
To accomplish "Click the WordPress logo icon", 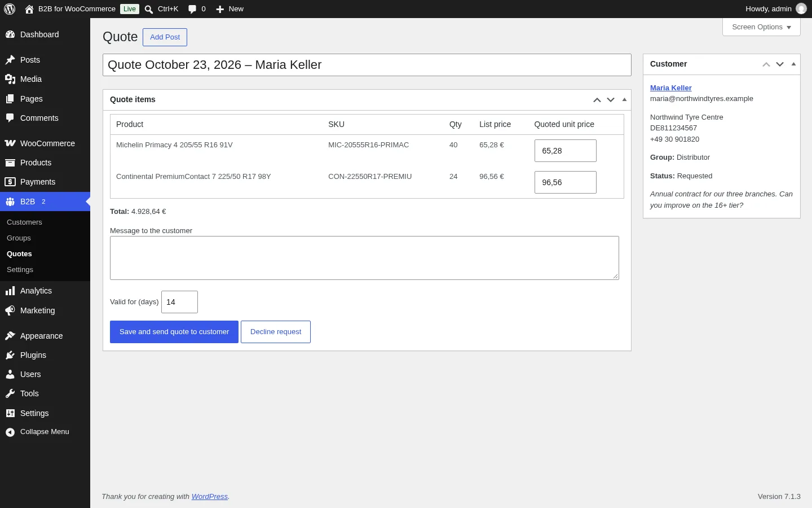I will click(10, 9).
